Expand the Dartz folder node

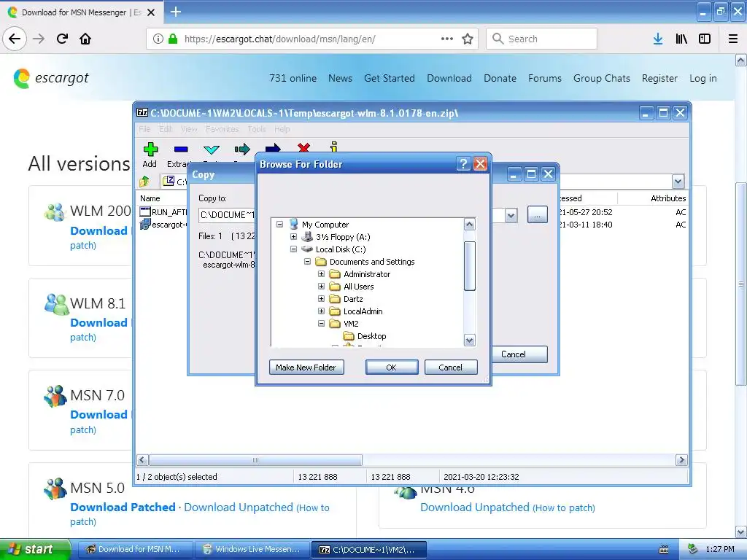(321, 298)
